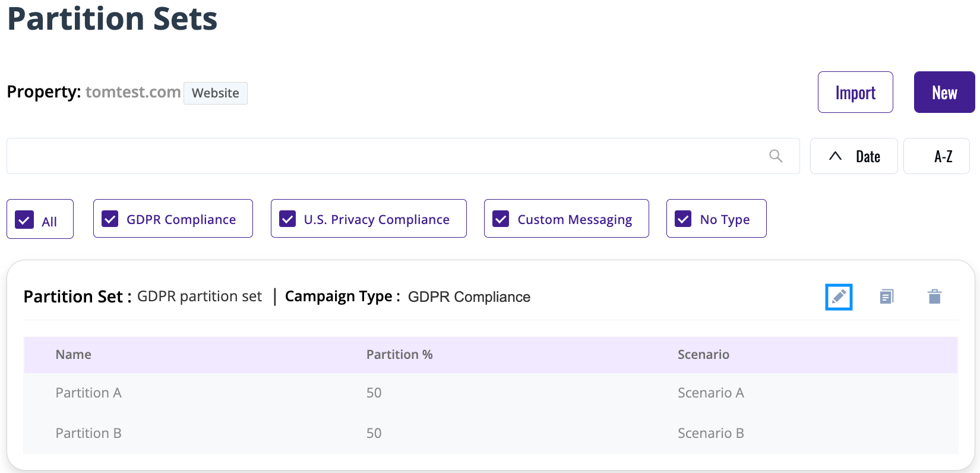
Task: Toggle U.S. Privacy Compliance filter checkbox
Action: [x=287, y=219]
